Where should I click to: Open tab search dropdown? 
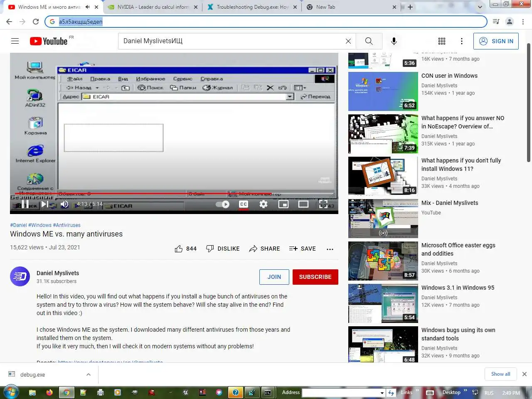(x=480, y=7)
